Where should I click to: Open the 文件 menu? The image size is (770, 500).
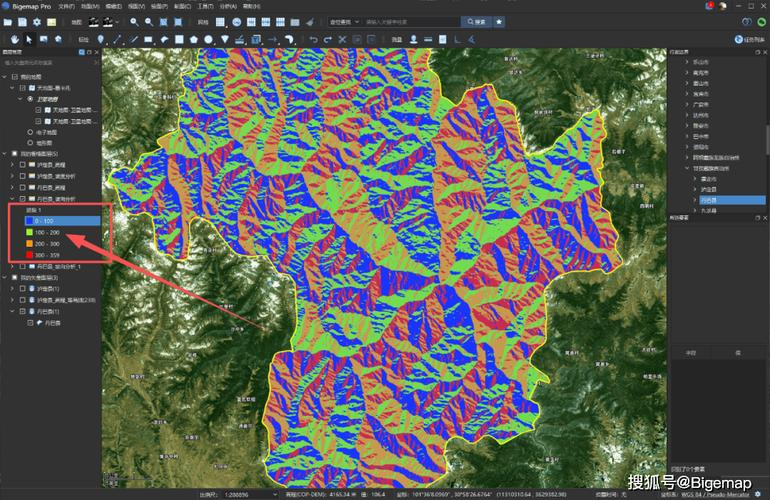click(x=66, y=5)
